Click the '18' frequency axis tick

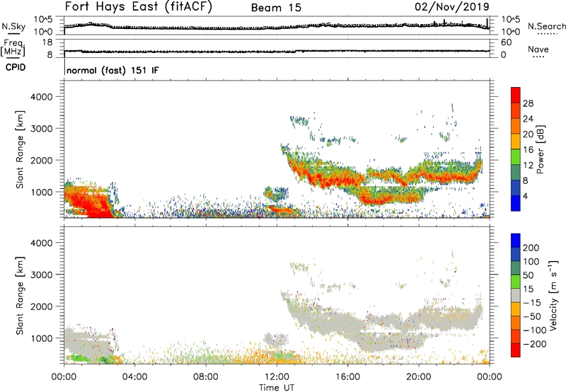pos(47,42)
